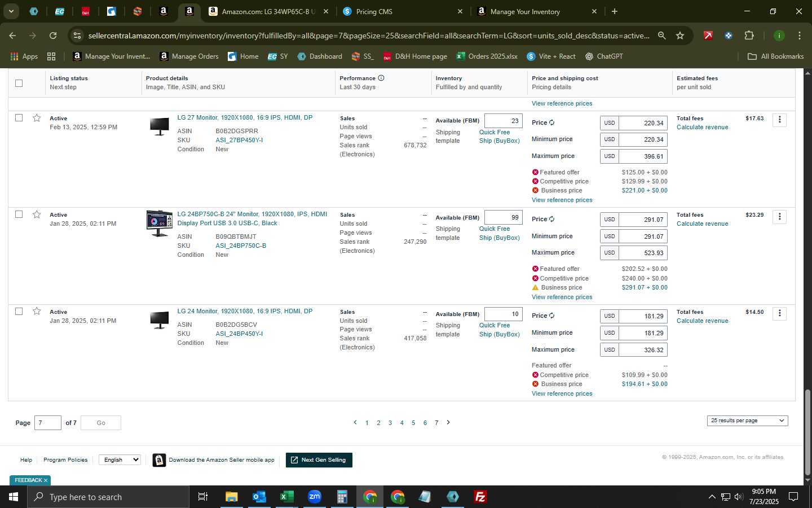The height and width of the screenshot is (508, 812).
Task: Star the LG 24BP750C-B listing
Action: tap(37, 214)
